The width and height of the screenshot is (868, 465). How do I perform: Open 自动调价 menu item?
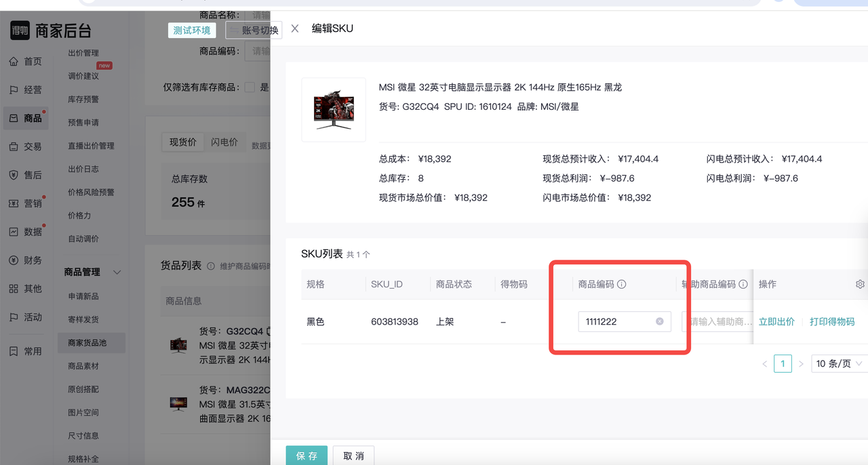point(83,239)
